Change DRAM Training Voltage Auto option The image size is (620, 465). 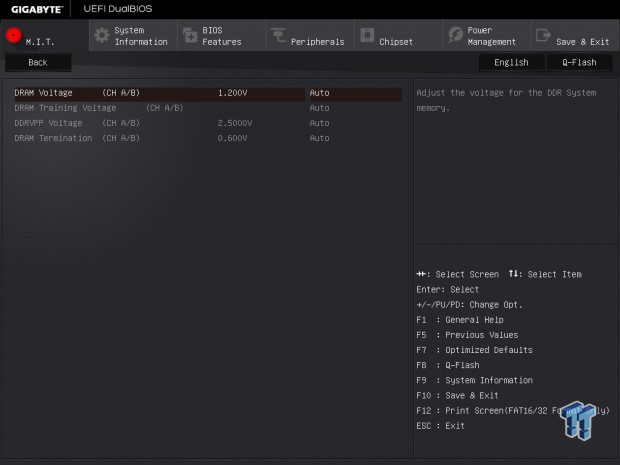coord(319,108)
